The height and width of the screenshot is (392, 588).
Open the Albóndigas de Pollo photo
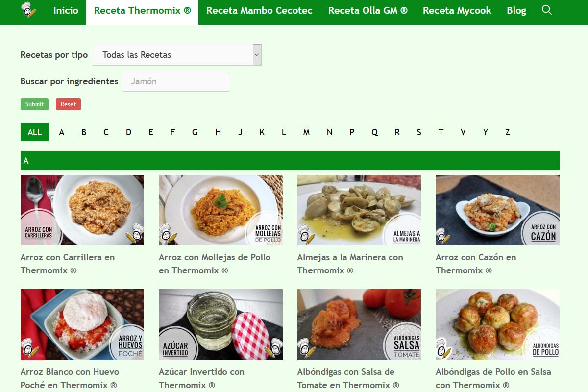(497, 324)
